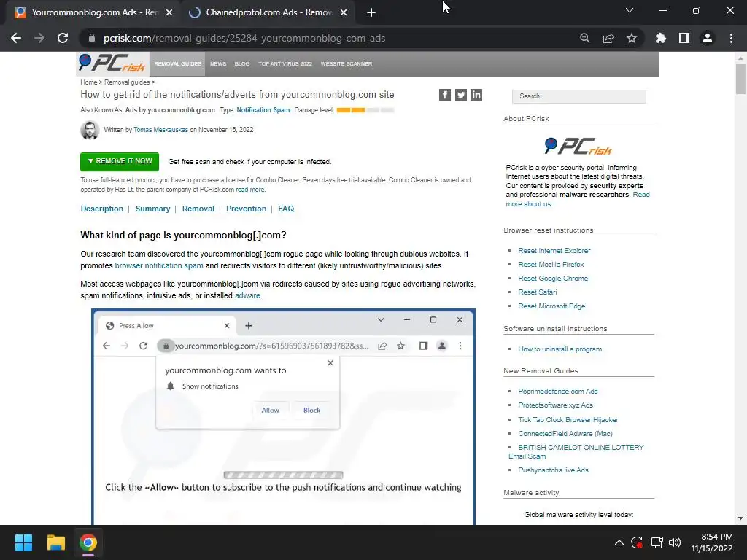747x560 pixels.
Task: Click the PCrisk logo in header
Action: pyautogui.click(x=112, y=64)
